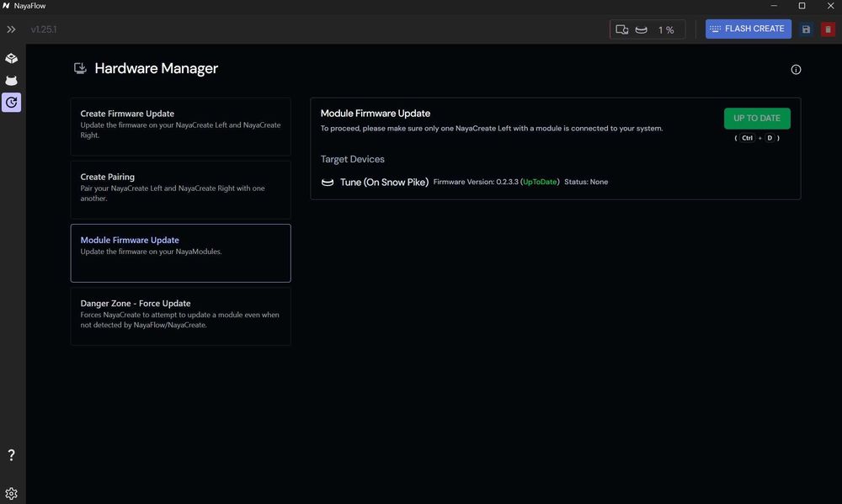Open the module puck icon in sidebar
The height and width of the screenshot is (504, 842).
click(11, 81)
